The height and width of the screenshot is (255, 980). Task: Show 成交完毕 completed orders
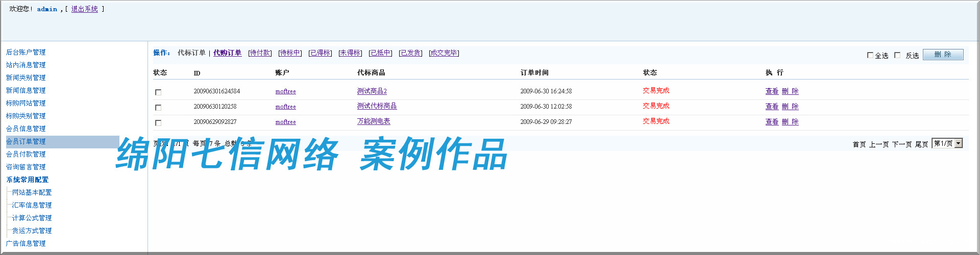444,53
